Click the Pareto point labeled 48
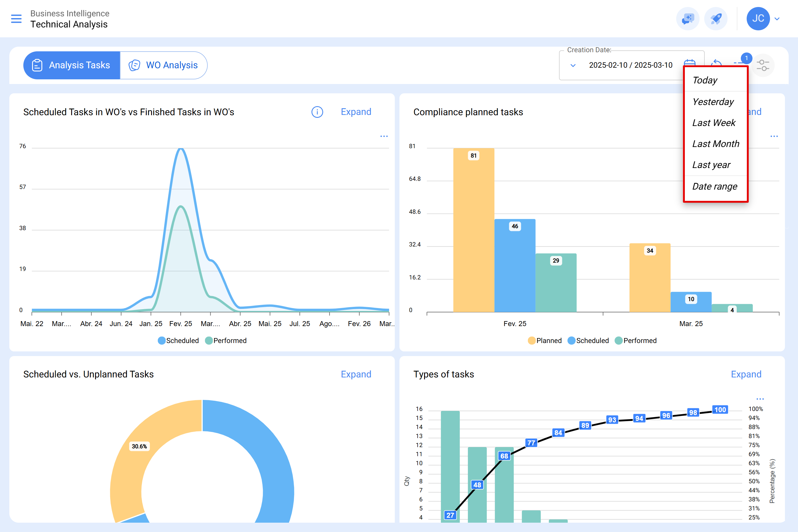The width and height of the screenshot is (798, 532). [477, 485]
